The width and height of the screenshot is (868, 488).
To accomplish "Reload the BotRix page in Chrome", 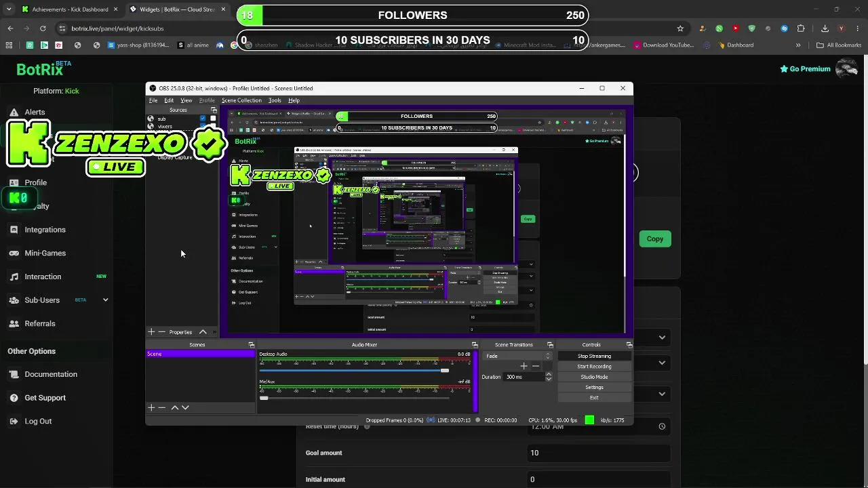I will [43, 28].
